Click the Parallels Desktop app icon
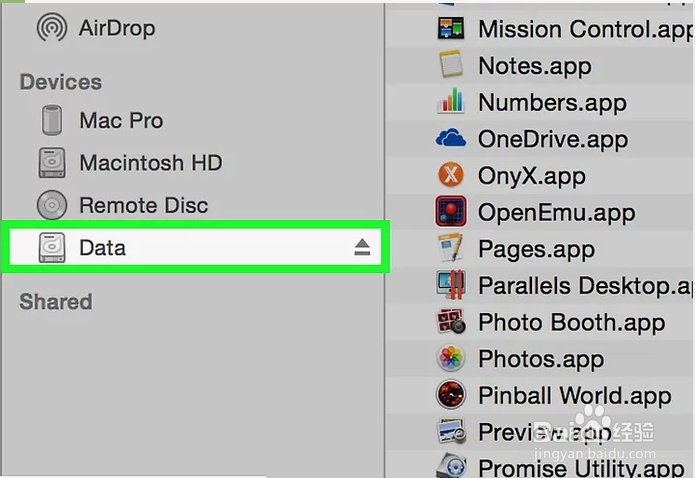Screen dimensions: 695x478 (451, 285)
